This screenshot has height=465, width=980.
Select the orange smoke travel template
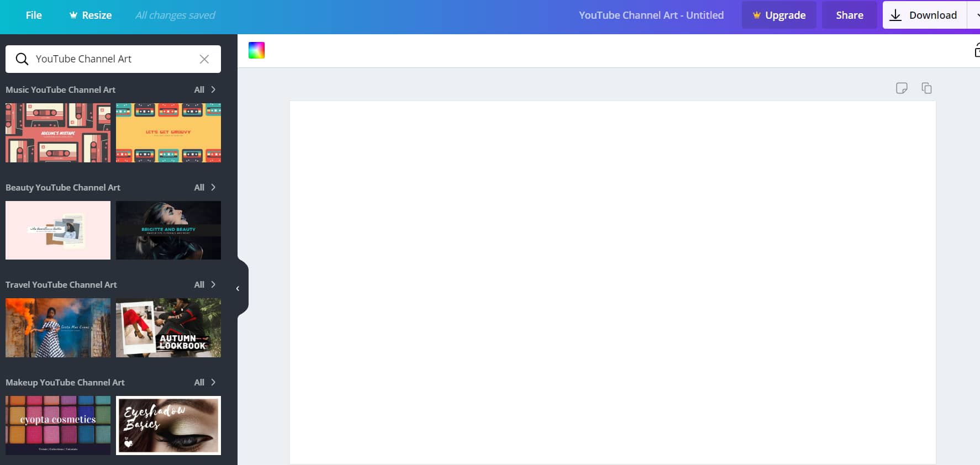click(x=58, y=328)
